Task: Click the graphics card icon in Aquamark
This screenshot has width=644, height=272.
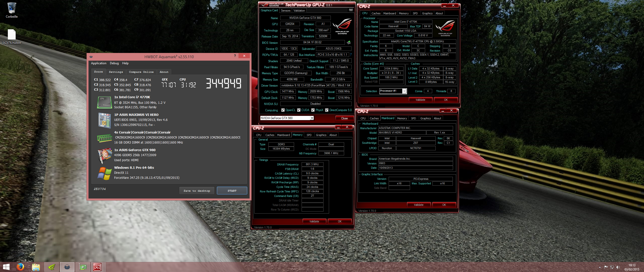Action: coord(104,156)
